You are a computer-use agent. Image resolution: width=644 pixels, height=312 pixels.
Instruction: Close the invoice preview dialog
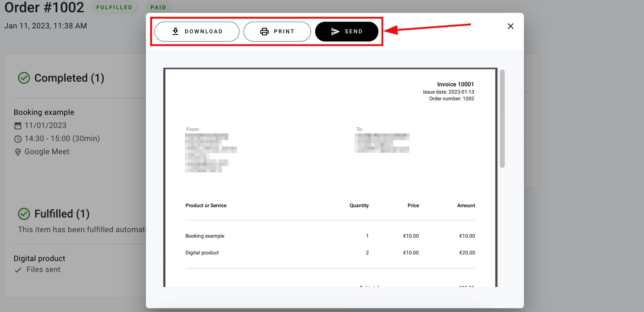pos(510,26)
